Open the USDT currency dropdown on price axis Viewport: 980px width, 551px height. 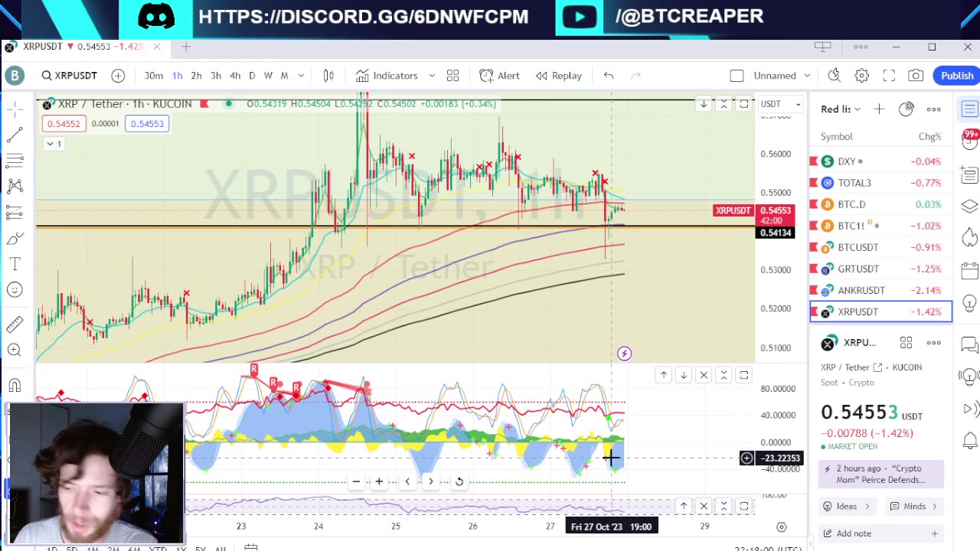780,104
